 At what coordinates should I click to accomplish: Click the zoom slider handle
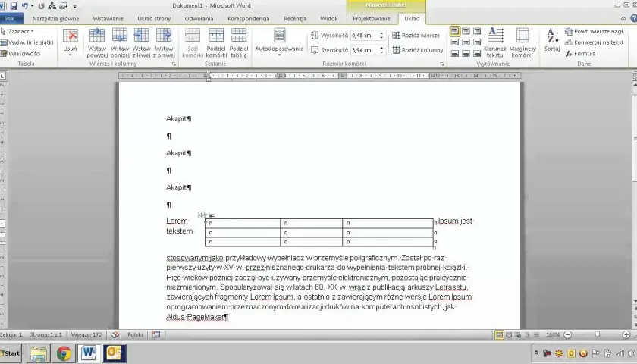[598, 334]
